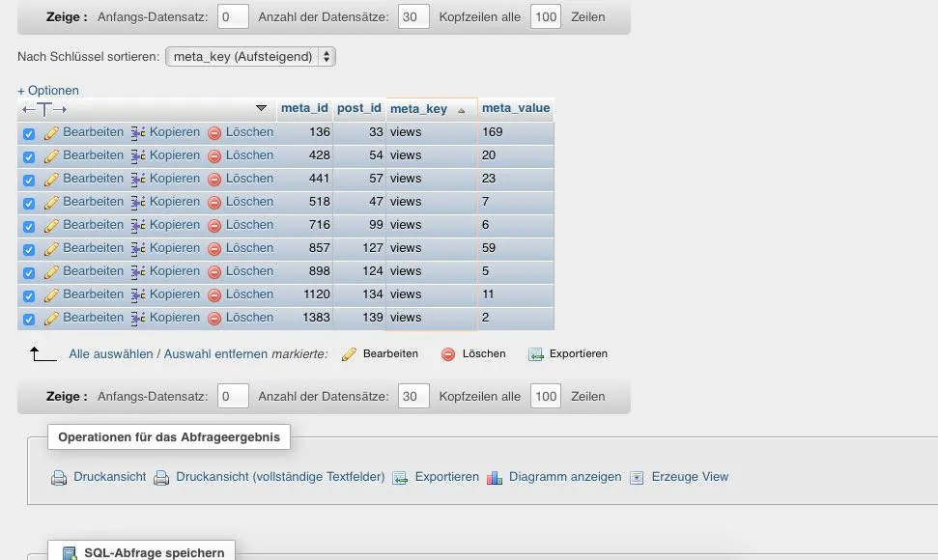Uncheck the row with meta_id 136
938x560 pixels.
click(x=29, y=134)
